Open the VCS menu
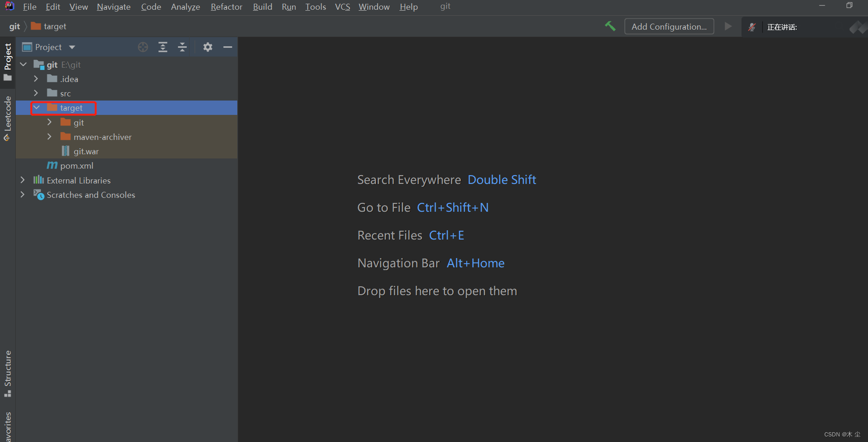The image size is (868, 442). [342, 6]
